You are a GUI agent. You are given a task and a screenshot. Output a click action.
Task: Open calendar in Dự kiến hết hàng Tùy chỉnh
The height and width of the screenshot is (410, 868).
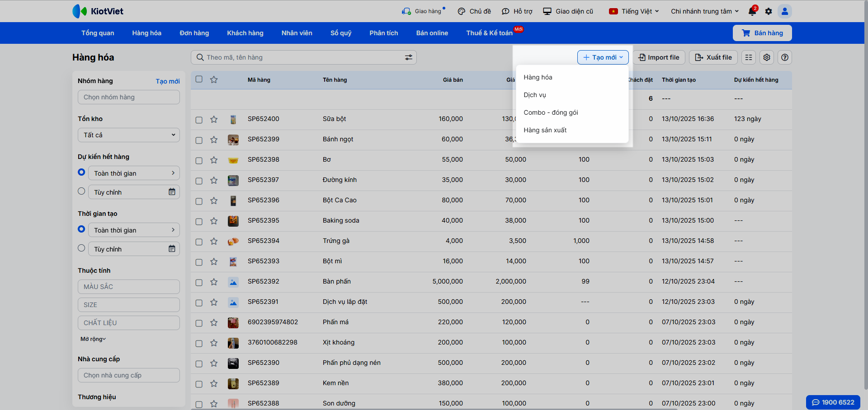pos(172,192)
